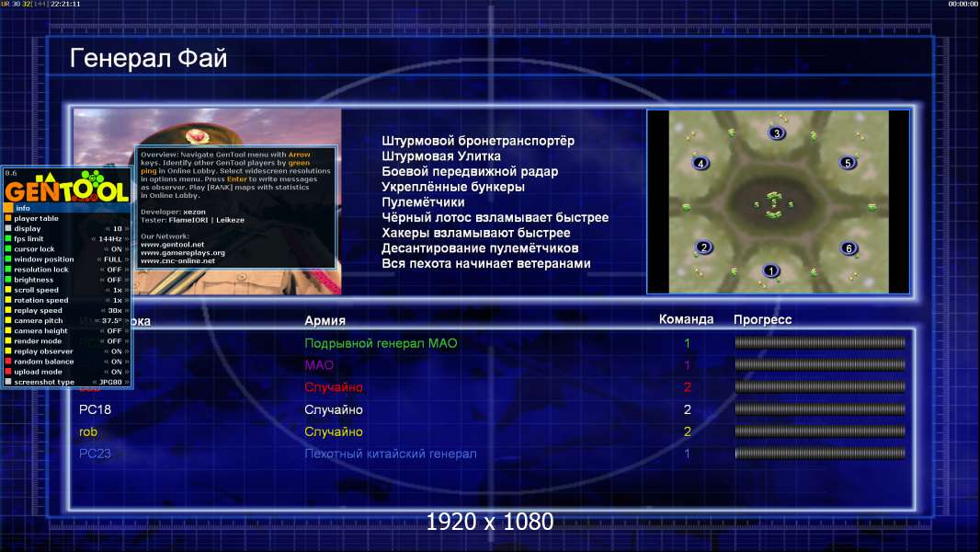Screen dimensions: 980x552
Task: Click the progress bar in PC18 row
Action: click(x=820, y=409)
